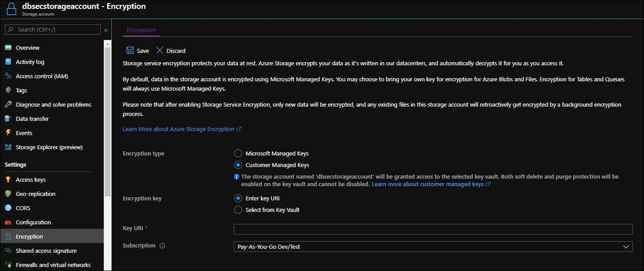Collapse the sidebar with double chevron
Screen dimensions: 644x271
point(106,30)
